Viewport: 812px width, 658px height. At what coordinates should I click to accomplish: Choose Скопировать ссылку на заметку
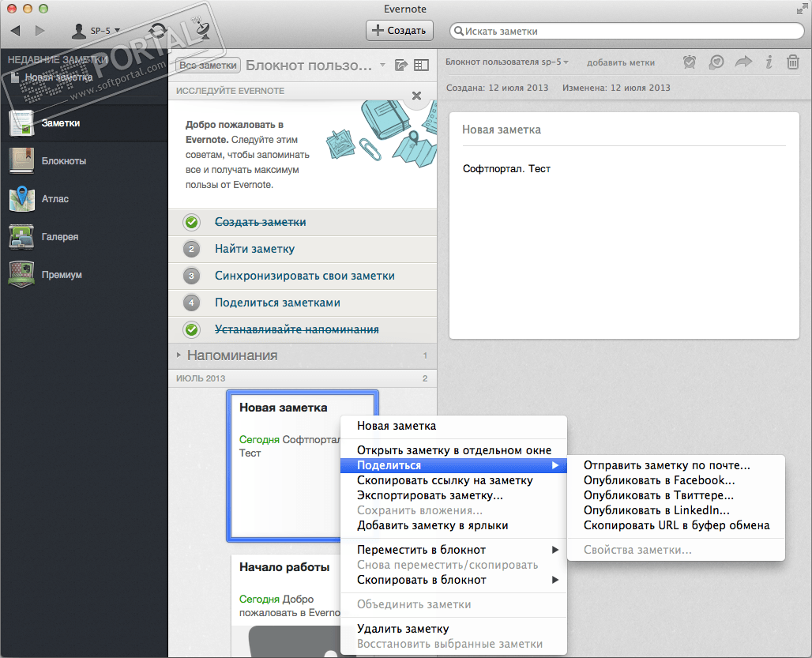pyautogui.click(x=453, y=480)
